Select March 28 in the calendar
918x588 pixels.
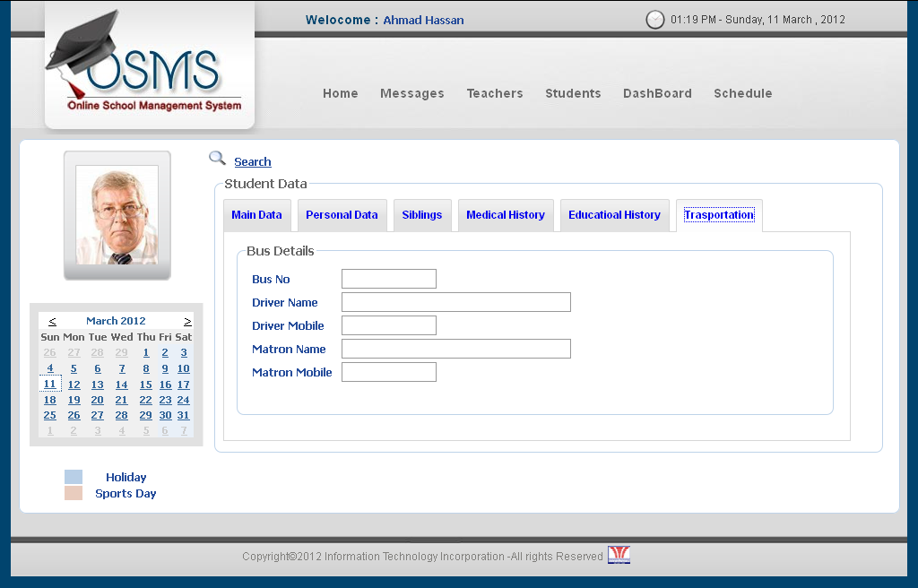121,415
